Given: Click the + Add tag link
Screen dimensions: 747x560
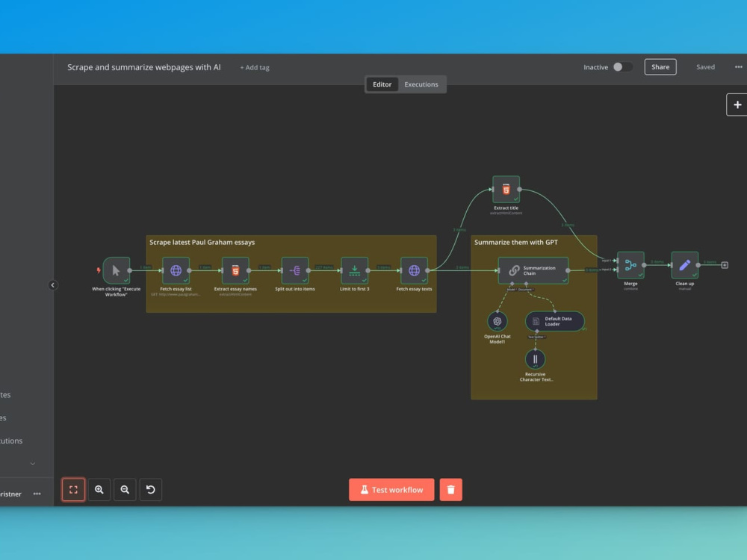Looking at the screenshot, I should (x=255, y=68).
